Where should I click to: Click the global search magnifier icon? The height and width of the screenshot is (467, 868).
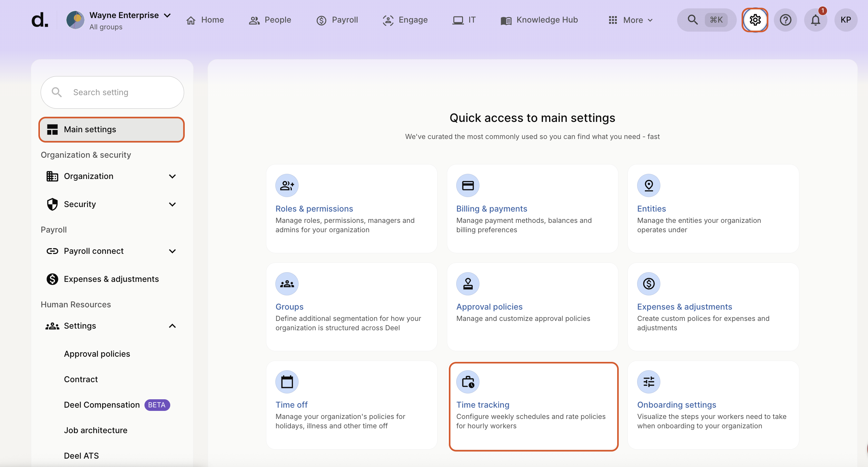693,20
